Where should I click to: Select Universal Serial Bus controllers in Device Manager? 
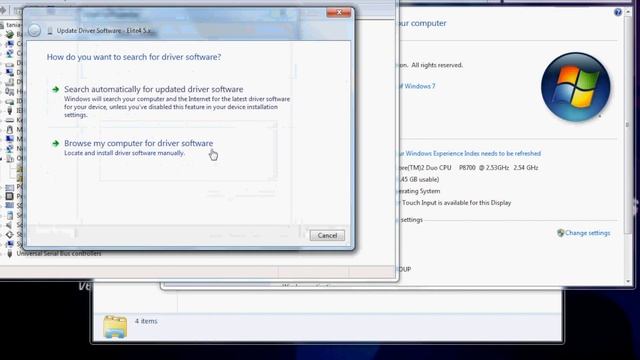[59, 253]
